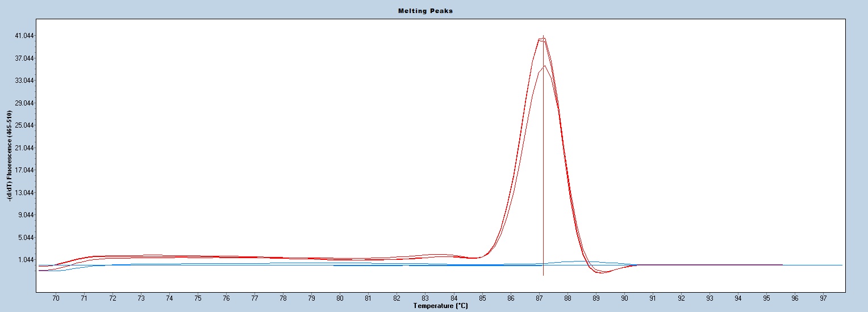This screenshot has width=868, height=312.
Task: Click the 87 tick on temperature axis
Action: tap(539, 298)
